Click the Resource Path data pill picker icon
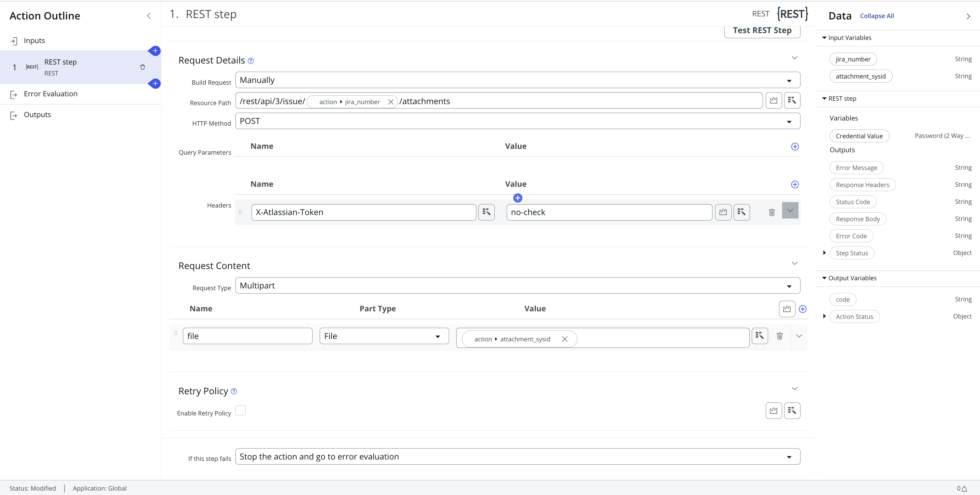Image resolution: width=980 pixels, height=495 pixels. point(792,100)
